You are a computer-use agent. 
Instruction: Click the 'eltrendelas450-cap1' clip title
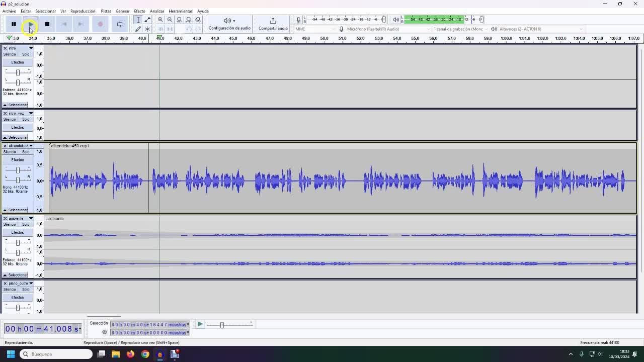70,146
